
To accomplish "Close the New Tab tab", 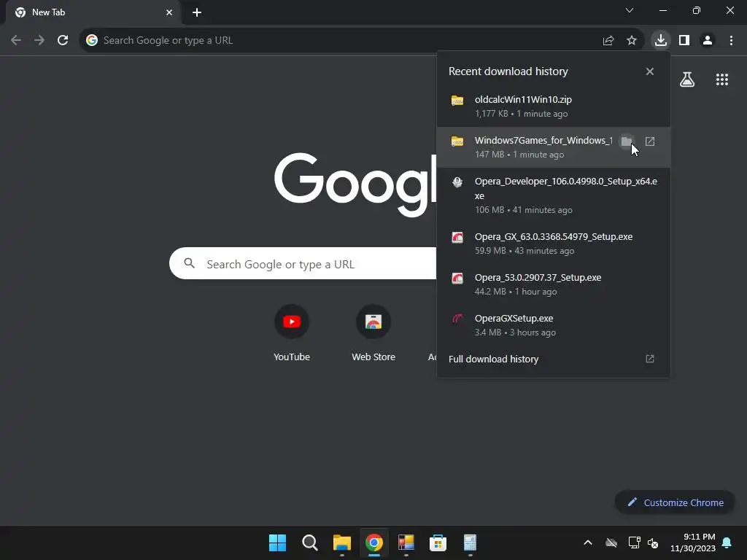I will [169, 12].
